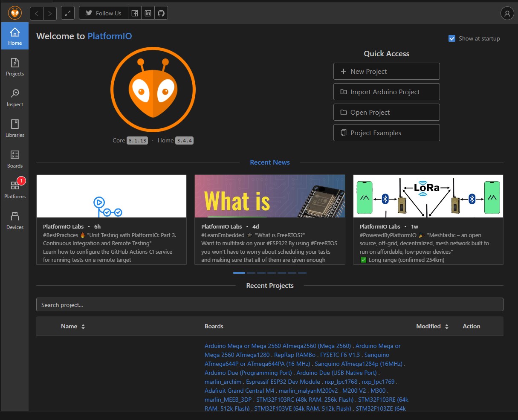
Task: Open the Facebook icon link
Action: 134,13
